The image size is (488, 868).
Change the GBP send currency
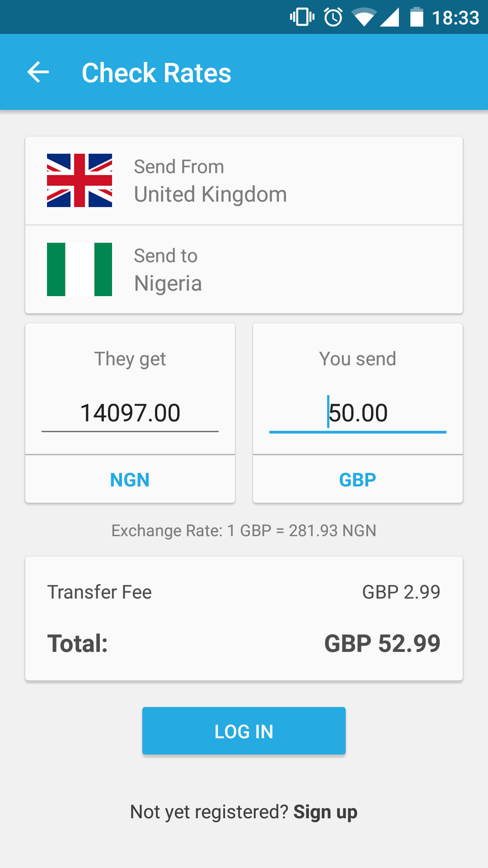[x=357, y=480]
